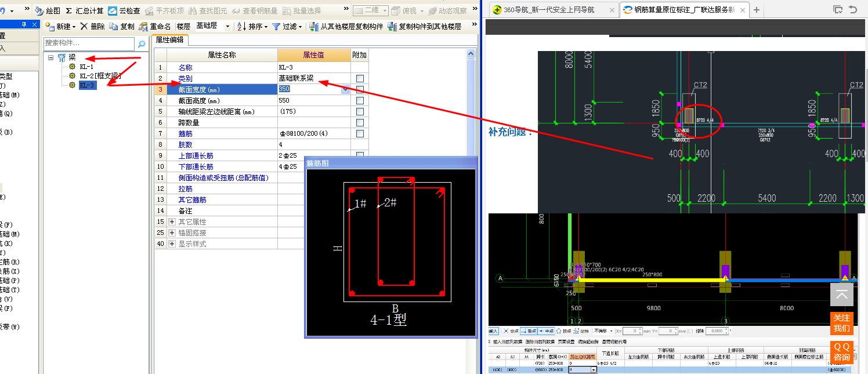This screenshot has width=868, height=374.
Task: Click 过滤 filter funnel icon
Action: click(x=276, y=26)
